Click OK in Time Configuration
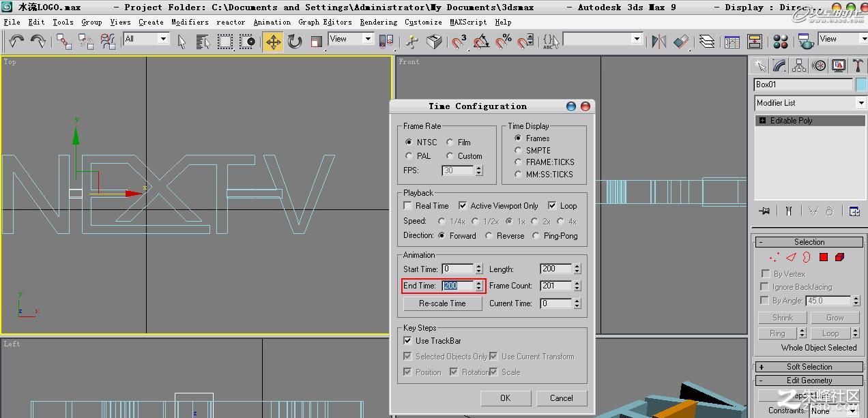 point(505,398)
